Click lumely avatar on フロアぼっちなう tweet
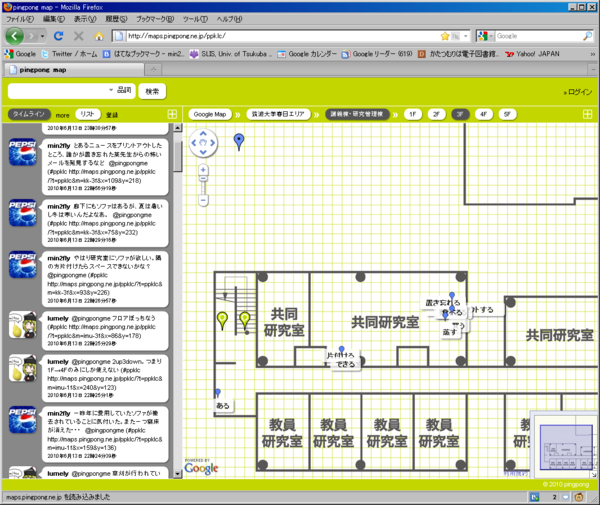This screenshot has width=600, height=505. [23, 325]
